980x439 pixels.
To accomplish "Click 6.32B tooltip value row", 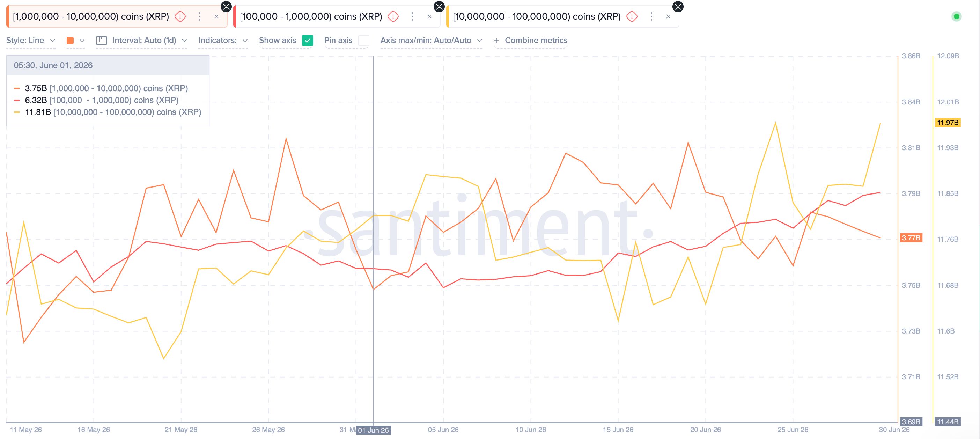I will (x=96, y=100).
